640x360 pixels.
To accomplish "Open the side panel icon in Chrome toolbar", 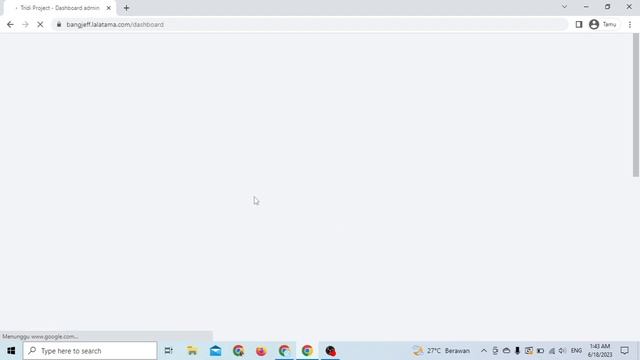I will (x=579, y=24).
